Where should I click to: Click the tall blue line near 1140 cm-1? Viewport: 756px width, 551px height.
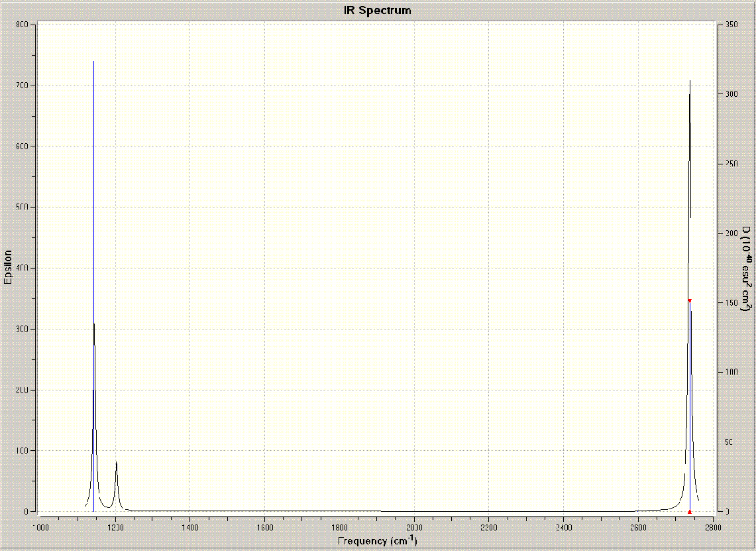93,286
